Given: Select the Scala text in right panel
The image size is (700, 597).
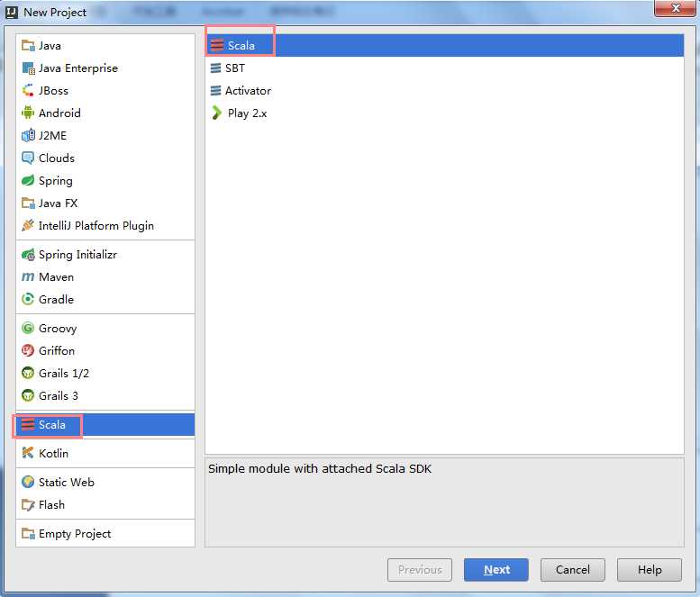Looking at the screenshot, I should [241, 46].
